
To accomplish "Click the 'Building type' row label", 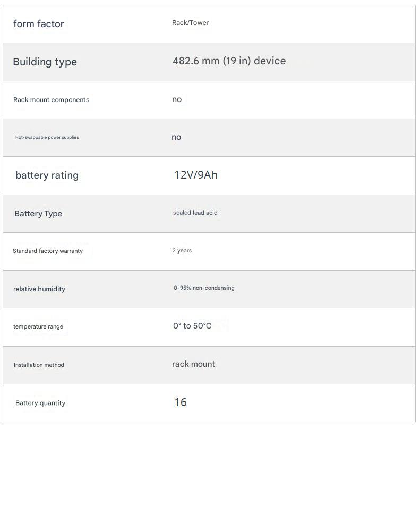I will (45, 62).
